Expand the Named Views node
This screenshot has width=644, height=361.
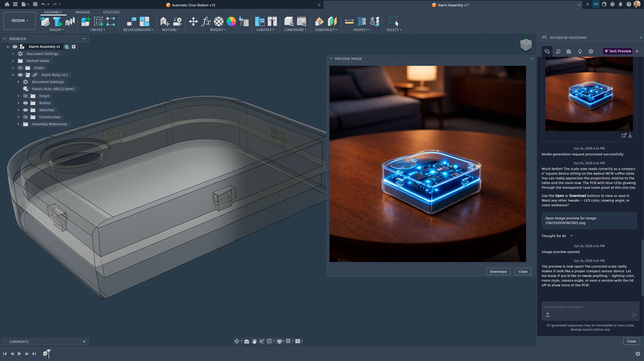pyautogui.click(x=13, y=61)
